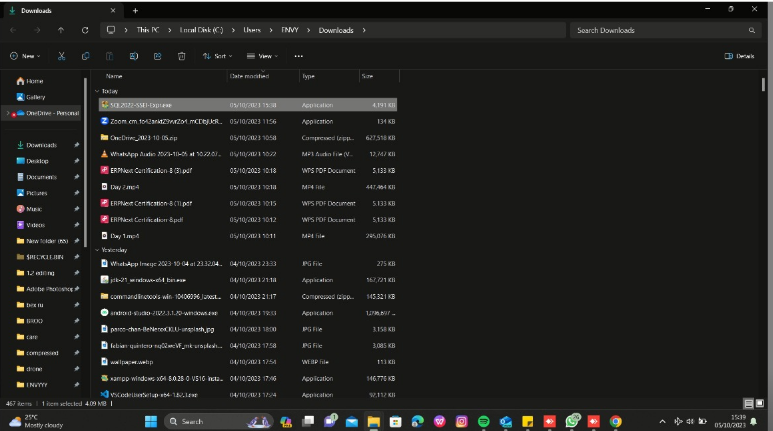773x431 pixels.
Task: Go up one folder with Up arrow
Action: click(x=61, y=30)
